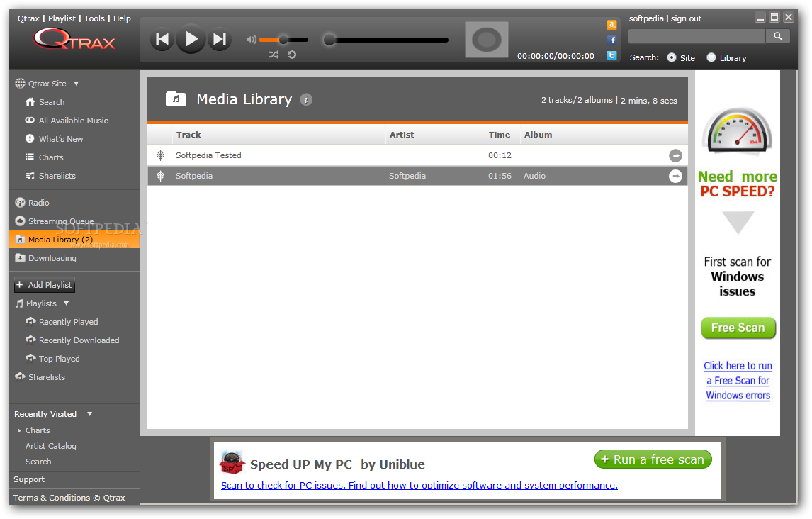Open the Playlist menu

point(62,18)
